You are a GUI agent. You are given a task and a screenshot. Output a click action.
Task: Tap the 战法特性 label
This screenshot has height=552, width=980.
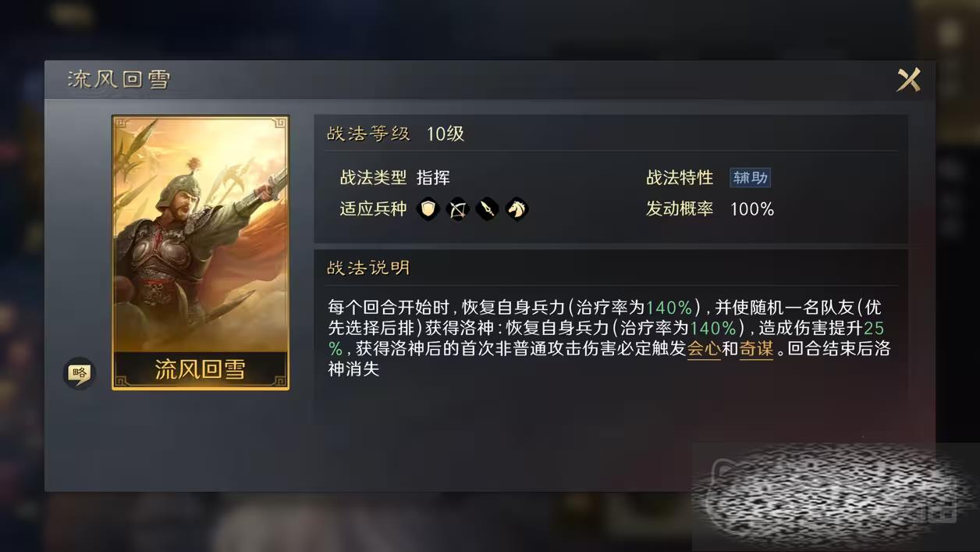coord(680,177)
